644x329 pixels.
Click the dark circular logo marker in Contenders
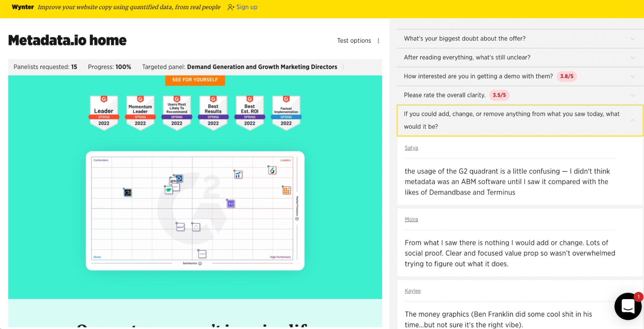128,192
